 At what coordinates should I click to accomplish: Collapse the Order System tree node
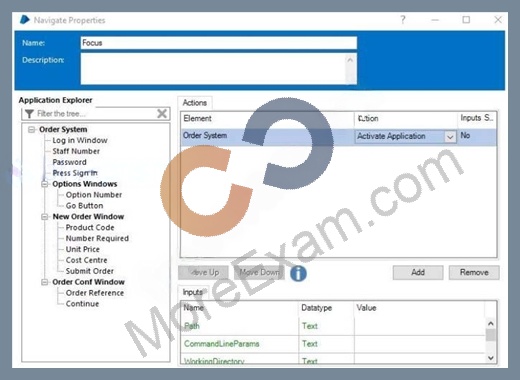[x=31, y=129]
